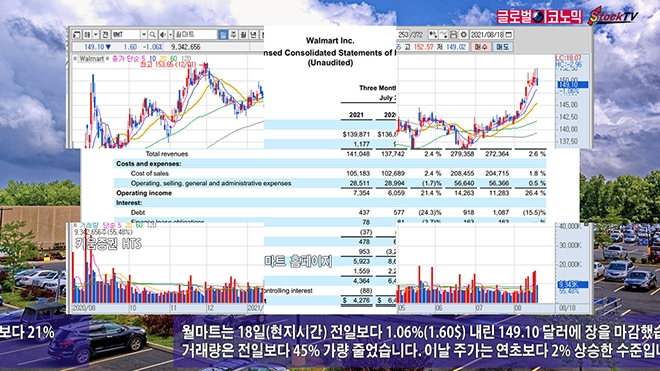Open the chart settings gear icon
This screenshot has height=371, width=660.
pos(463,35)
